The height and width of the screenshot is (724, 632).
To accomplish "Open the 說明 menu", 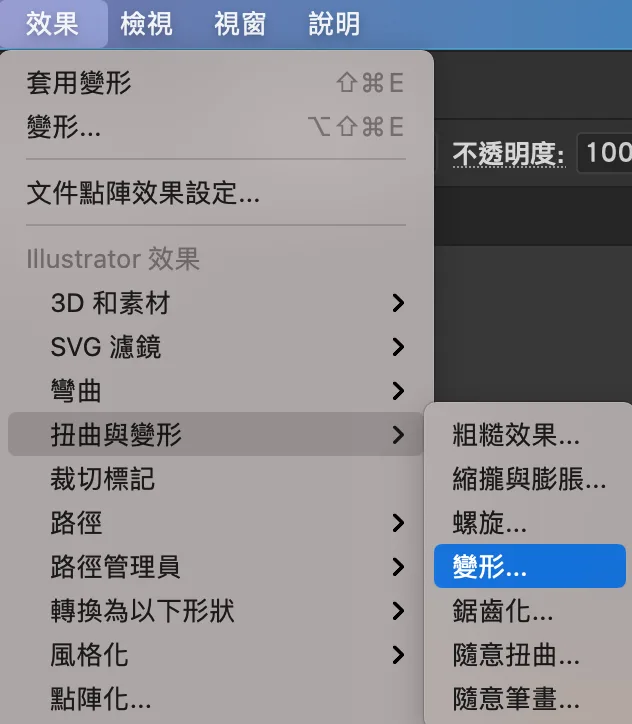I will click(334, 24).
